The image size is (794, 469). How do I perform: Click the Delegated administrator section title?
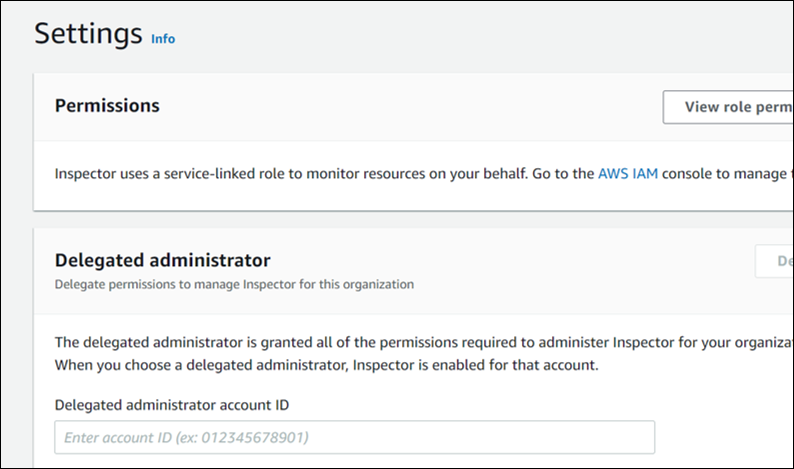click(162, 260)
